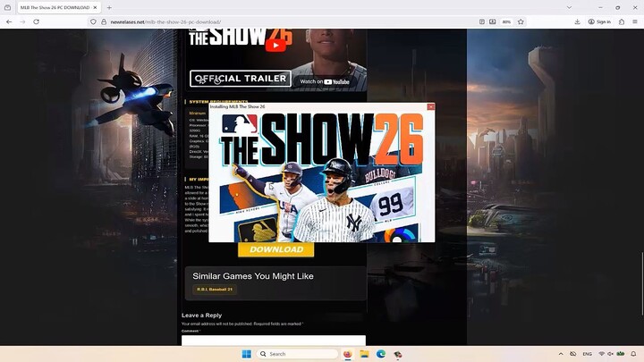Click into the Comment text box

pyautogui.click(x=274, y=340)
